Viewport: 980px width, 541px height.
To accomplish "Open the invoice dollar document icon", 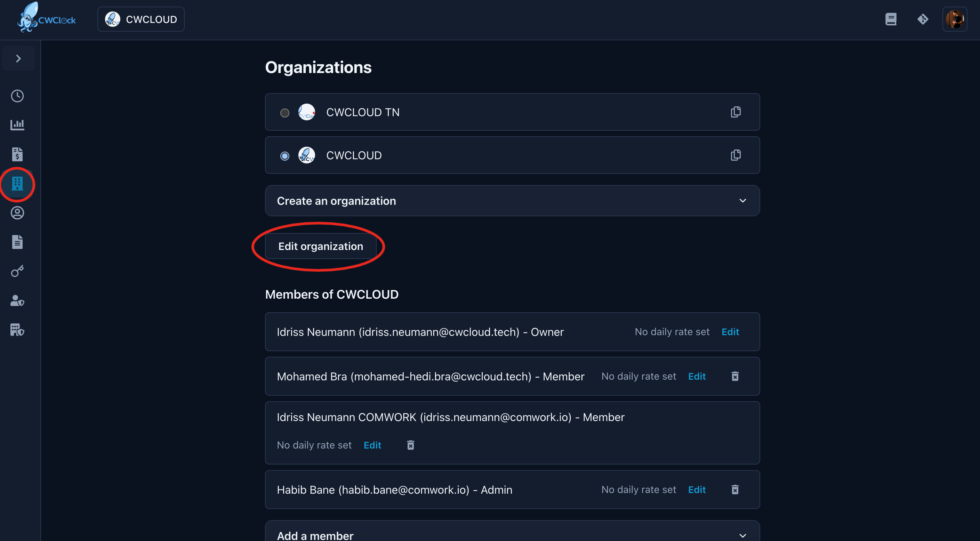I will pos(17,154).
